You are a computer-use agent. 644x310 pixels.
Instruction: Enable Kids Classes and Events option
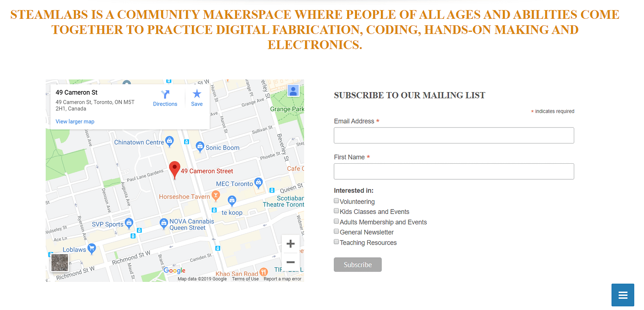(x=336, y=211)
